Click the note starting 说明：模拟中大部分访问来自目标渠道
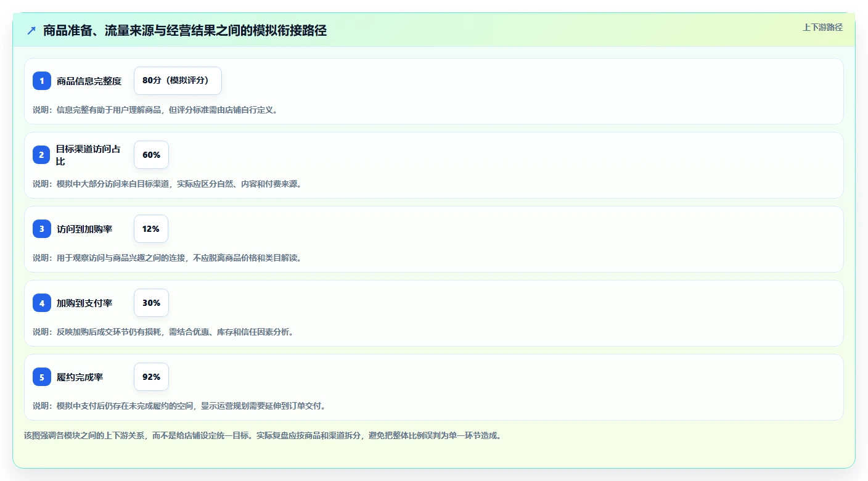 click(x=167, y=184)
